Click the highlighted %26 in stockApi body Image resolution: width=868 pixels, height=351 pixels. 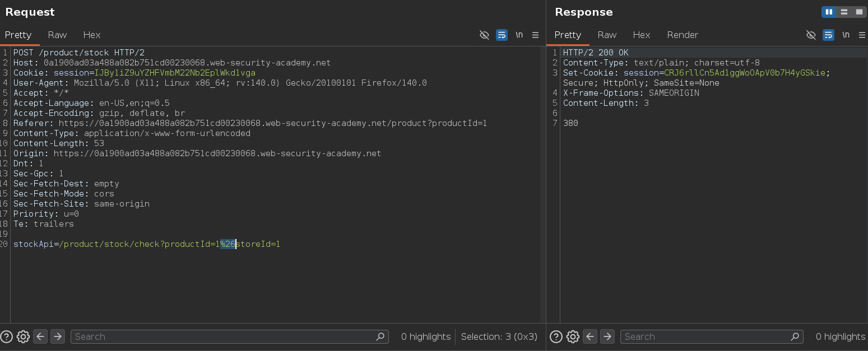click(x=228, y=244)
